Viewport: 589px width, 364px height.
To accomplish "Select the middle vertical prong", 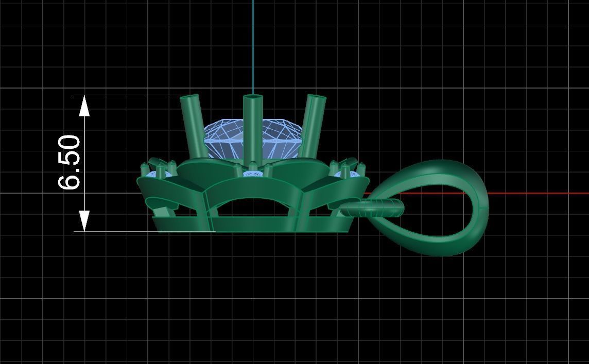I will (x=252, y=130).
